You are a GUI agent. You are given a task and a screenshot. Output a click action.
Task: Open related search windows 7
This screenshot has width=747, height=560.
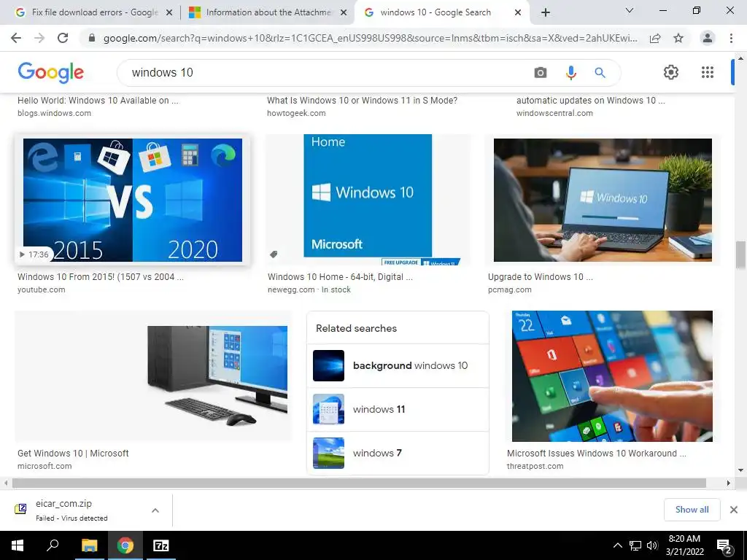click(x=398, y=453)
